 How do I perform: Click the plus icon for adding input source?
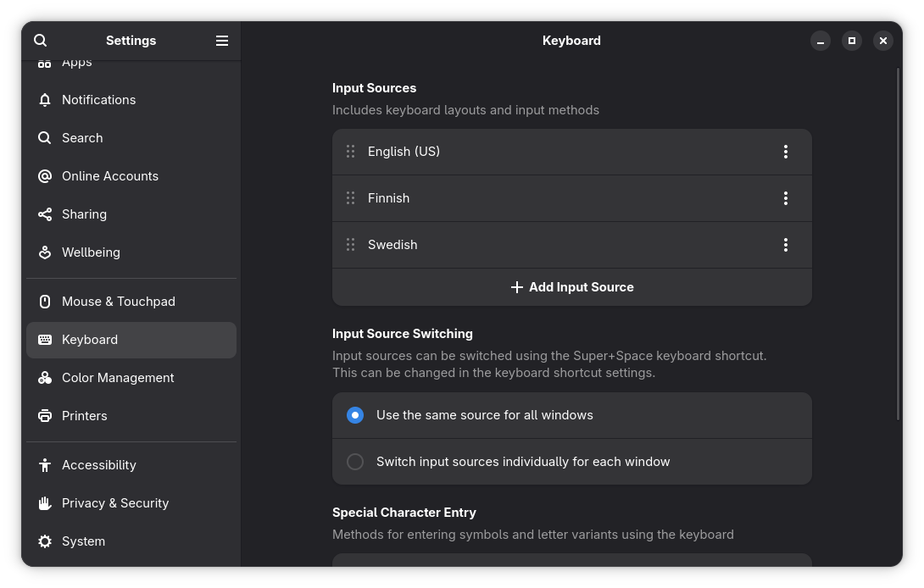click(x=517, y=287)
